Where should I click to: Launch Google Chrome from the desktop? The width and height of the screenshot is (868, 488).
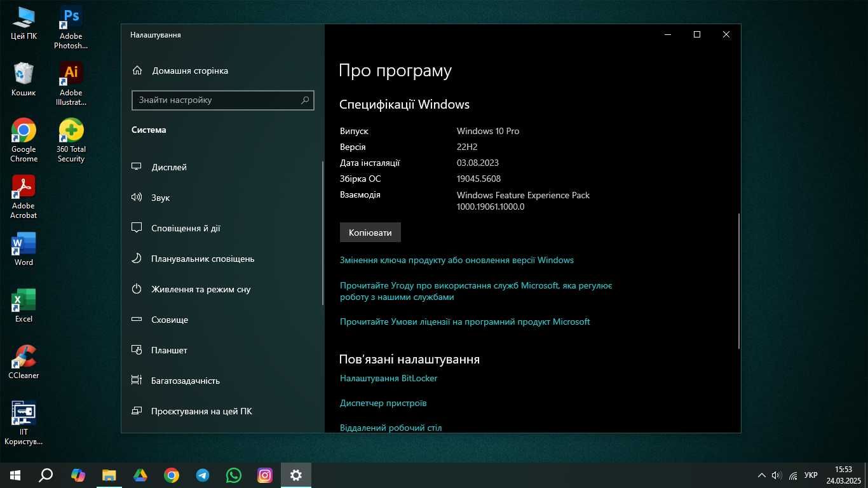click(24, 140)
